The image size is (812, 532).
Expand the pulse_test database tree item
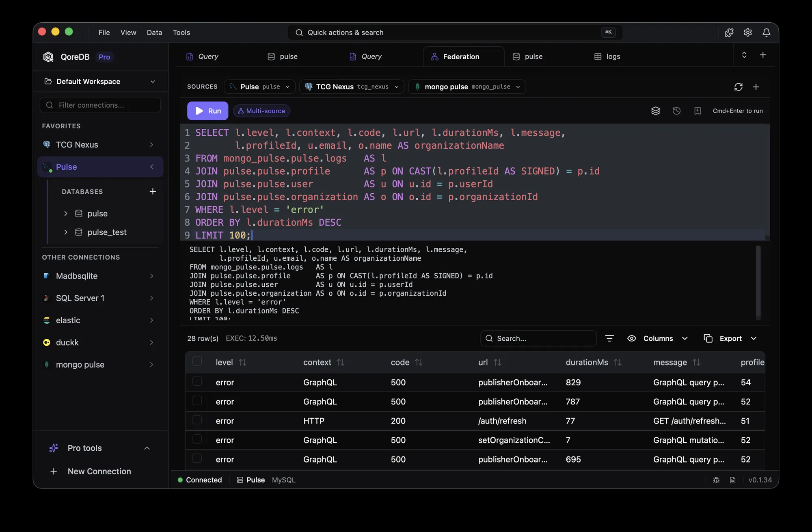[66, 232]
